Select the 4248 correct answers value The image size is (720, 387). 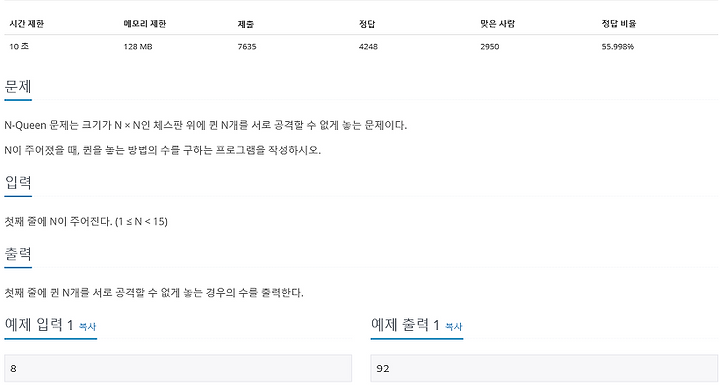(368, 46)
